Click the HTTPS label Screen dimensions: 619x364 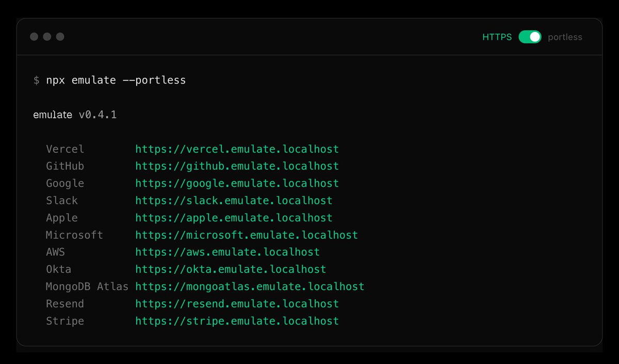point(497,37)
